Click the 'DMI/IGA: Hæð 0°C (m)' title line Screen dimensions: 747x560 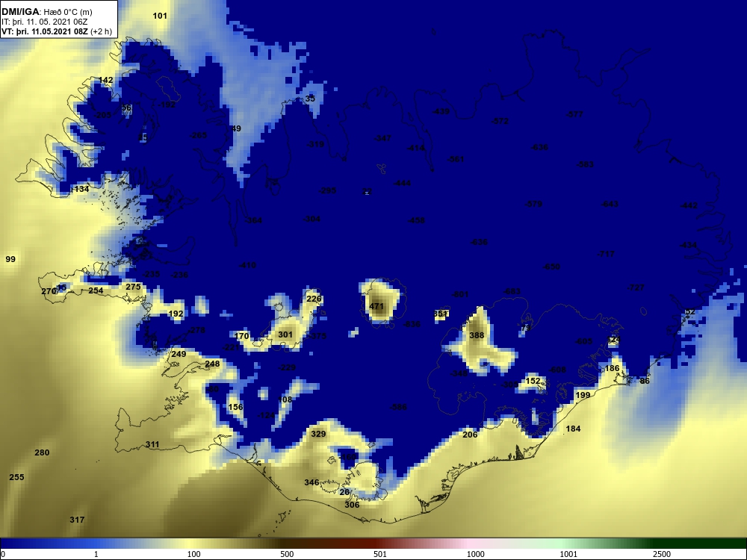47,12
